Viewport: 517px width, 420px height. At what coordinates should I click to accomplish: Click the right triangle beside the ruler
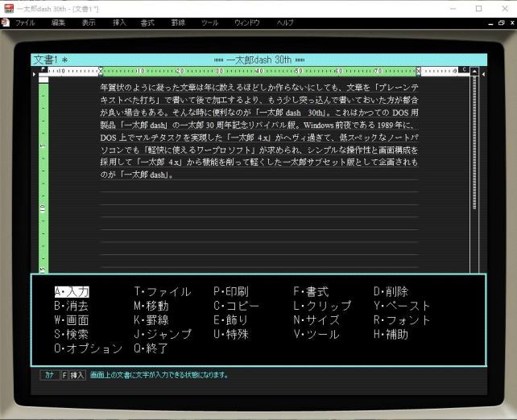pos(483,75)
